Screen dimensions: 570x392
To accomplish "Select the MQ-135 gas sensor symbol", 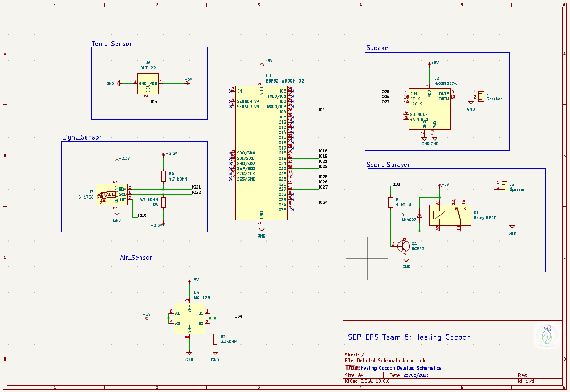I will tap(189, 319).
